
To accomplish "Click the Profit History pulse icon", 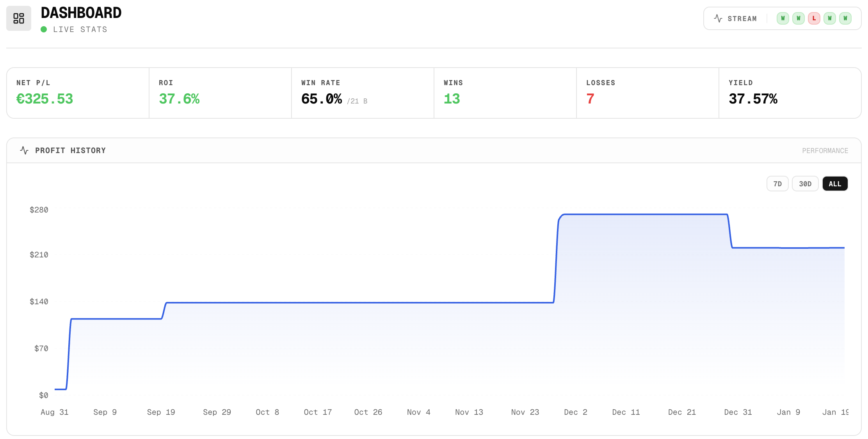I will 24,150.
